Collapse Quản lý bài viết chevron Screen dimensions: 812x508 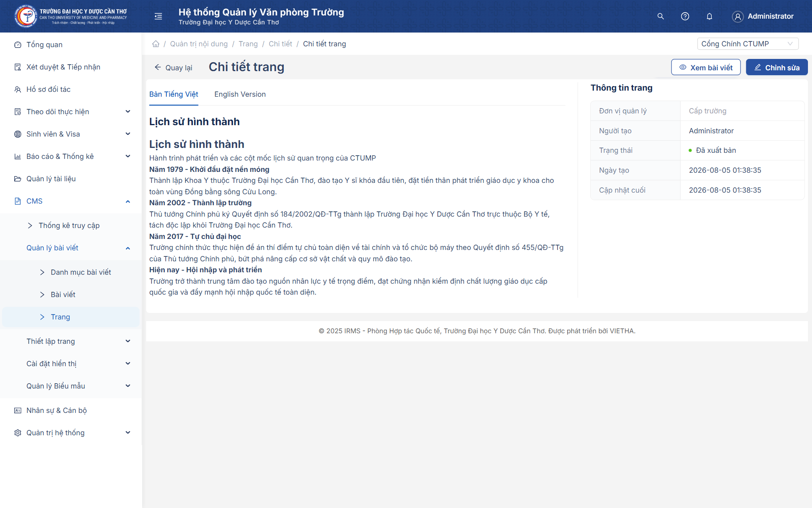tap(128, 248)
